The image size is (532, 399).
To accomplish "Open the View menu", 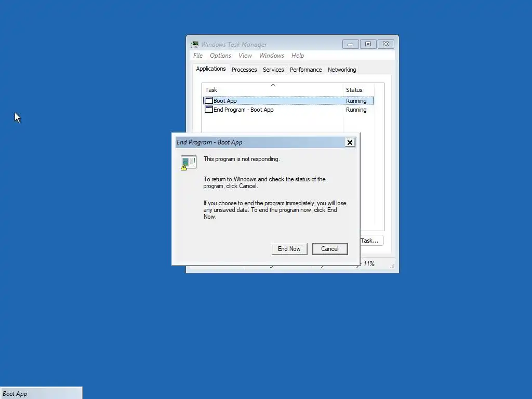I will pyautogui.click(x=245, y=55).
